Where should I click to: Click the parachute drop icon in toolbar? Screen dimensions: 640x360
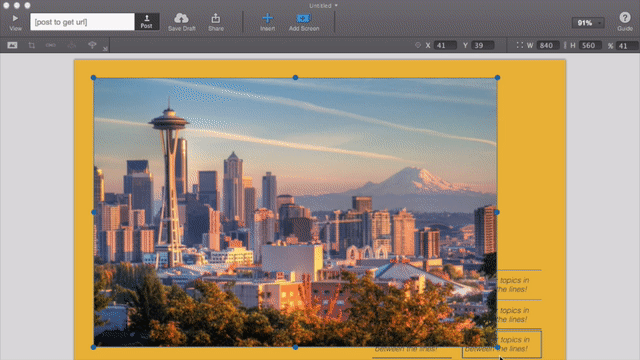pos(92,45)
